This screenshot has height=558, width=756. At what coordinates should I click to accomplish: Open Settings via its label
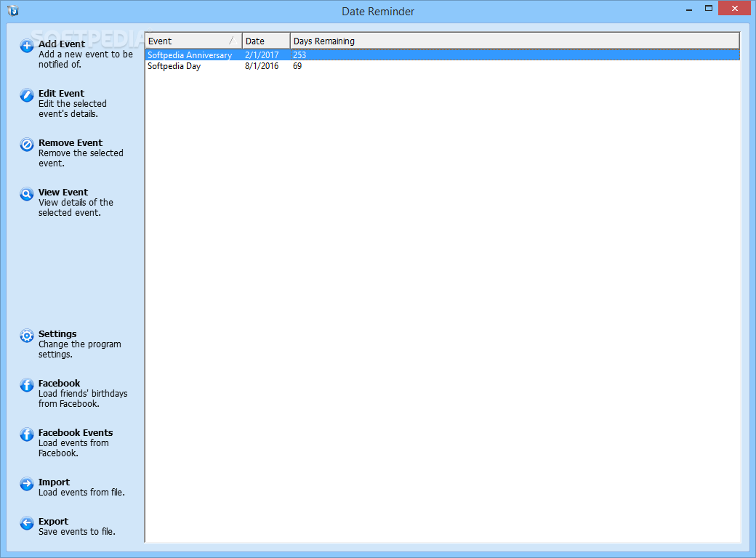click(x=57, y=333)
